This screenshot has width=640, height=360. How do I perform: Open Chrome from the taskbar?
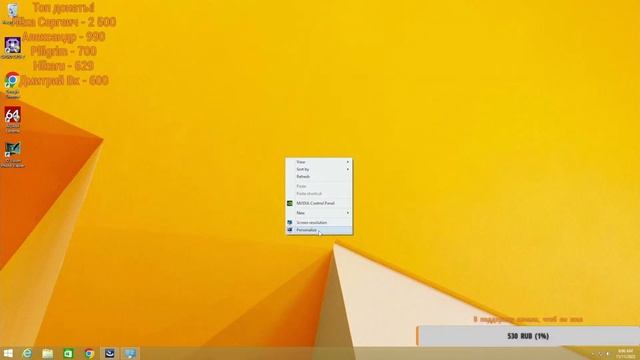pos(89,353)
